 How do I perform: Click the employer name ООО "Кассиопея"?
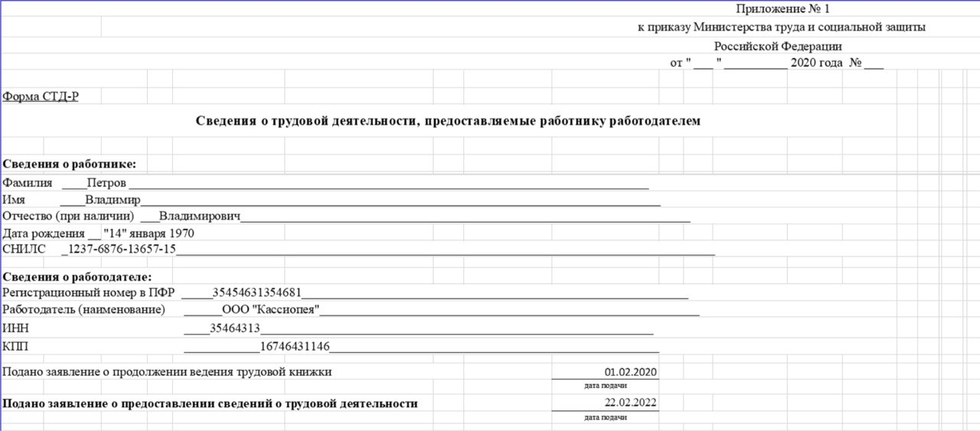[x=270, y=310]
